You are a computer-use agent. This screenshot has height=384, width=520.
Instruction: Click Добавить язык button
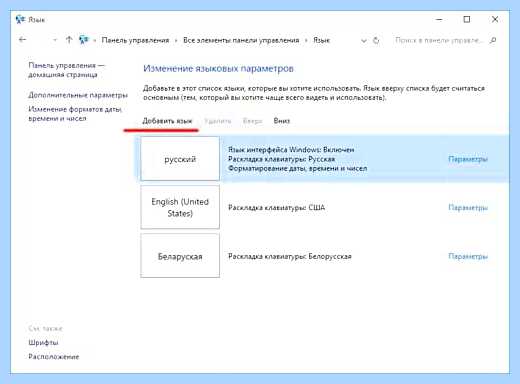[x=167, y=121]
